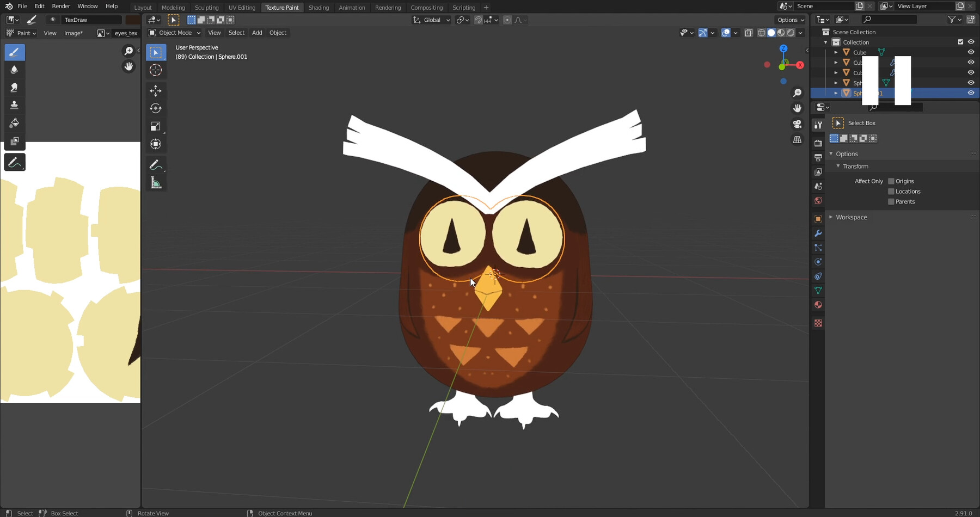Select the Draw brush tool
The width and height of the screenshot is (980, 517).
[x=15, y=52]
